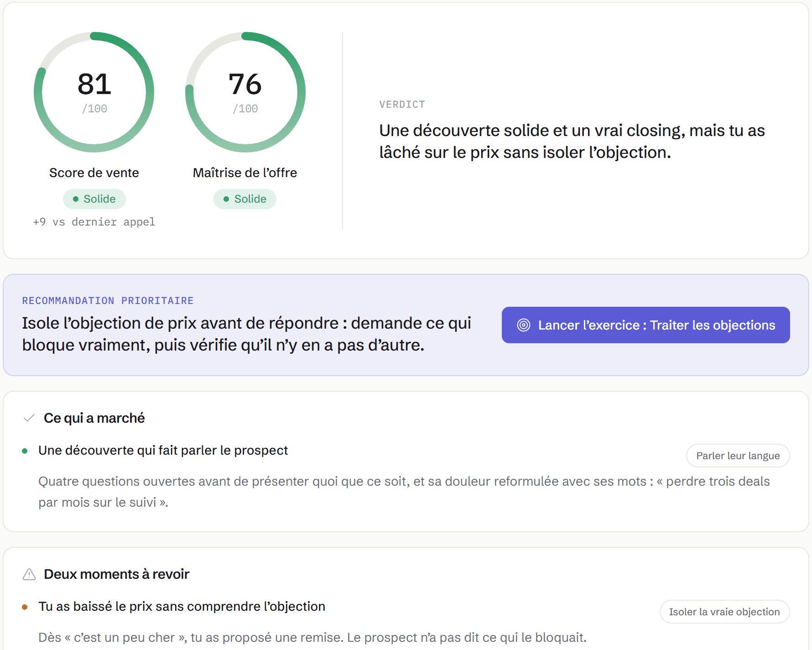Click the warning triangle beside Deux moments à revoir
Viewport: 812px width, 650px height.
pyautogui.click(x=29, y=574)
